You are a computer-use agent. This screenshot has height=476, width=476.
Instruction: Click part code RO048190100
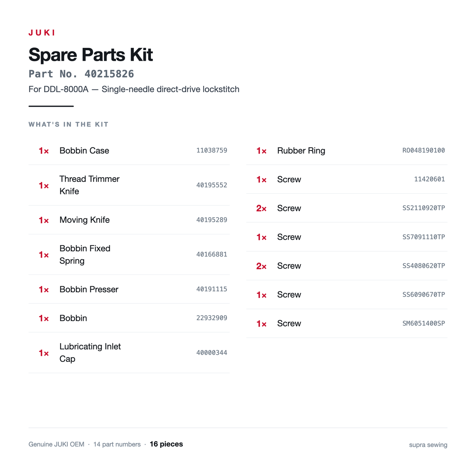coord(423,151)
